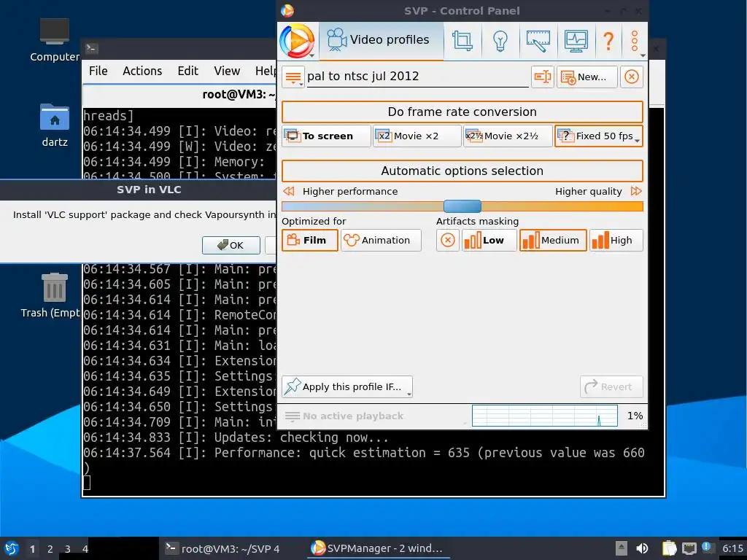The image size is (747, 560).
Task: Open the clipboard manager tray icon
Action: click(670, 548)
